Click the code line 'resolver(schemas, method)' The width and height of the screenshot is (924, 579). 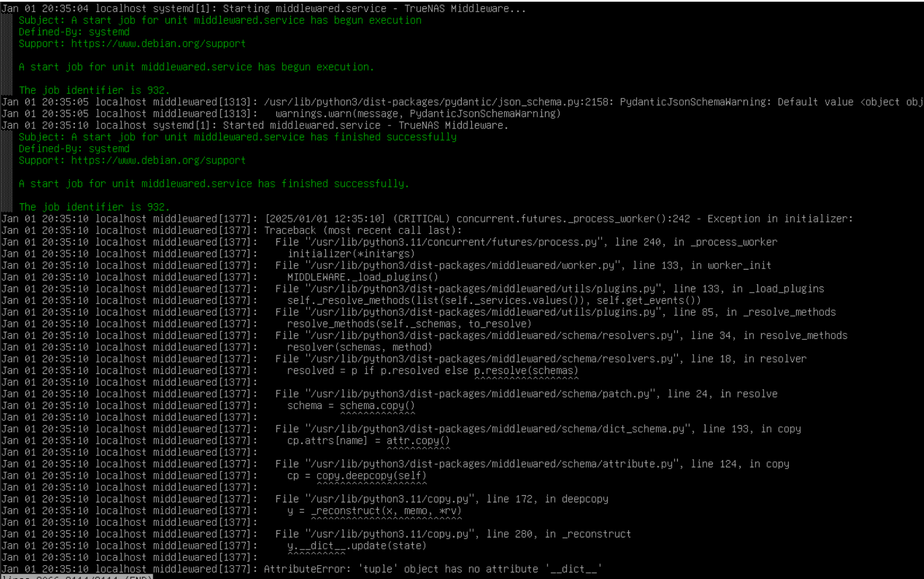(x=360, y=347)
